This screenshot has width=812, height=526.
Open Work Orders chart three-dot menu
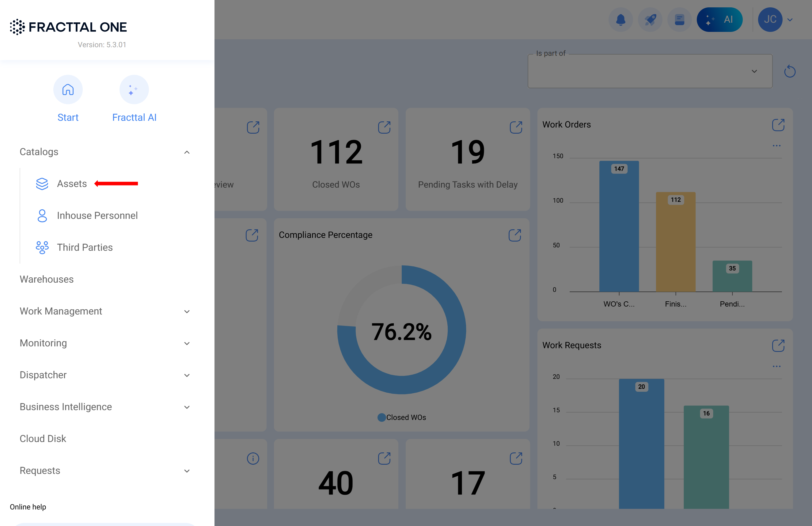tap(776, 146)
